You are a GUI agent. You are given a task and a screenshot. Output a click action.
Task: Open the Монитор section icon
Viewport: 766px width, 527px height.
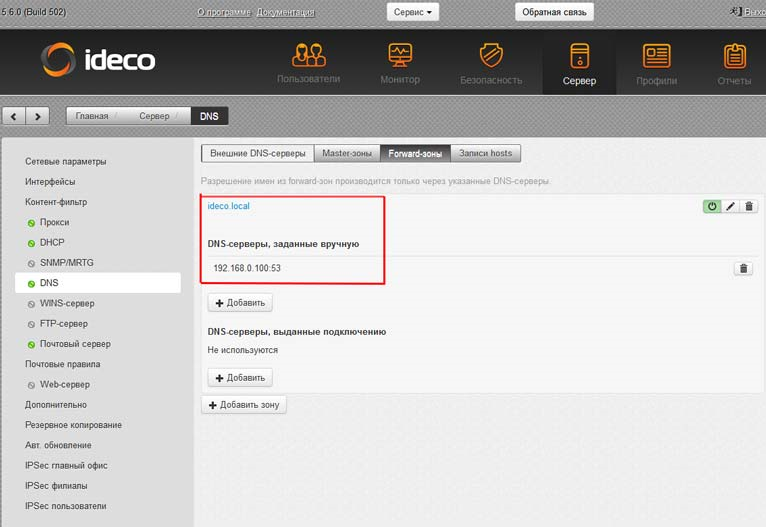click(400, 55)
